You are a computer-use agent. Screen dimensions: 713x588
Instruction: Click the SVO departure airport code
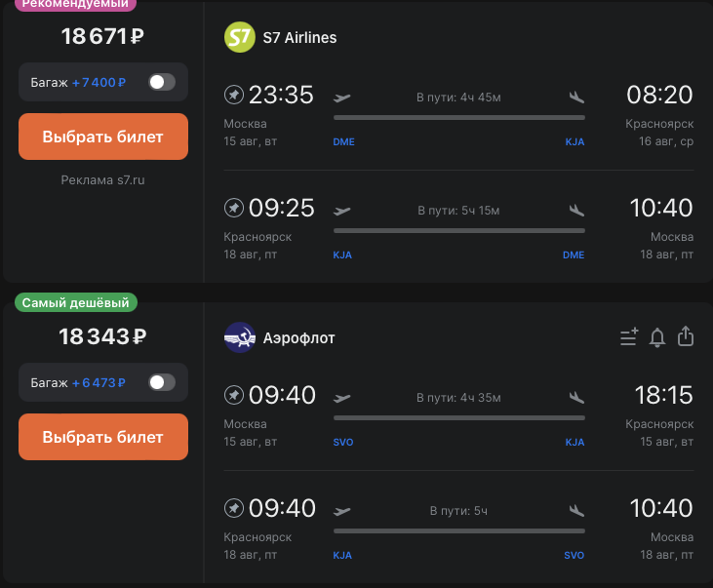(343, 442)
